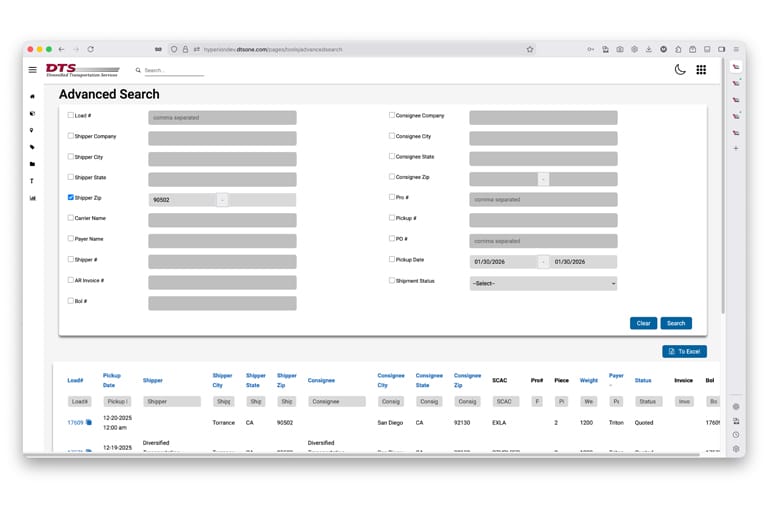Bookmark the page with the star icon
The width and height of the screenshot is (770, 513).
pyautogui.click(x=530, y=49)
